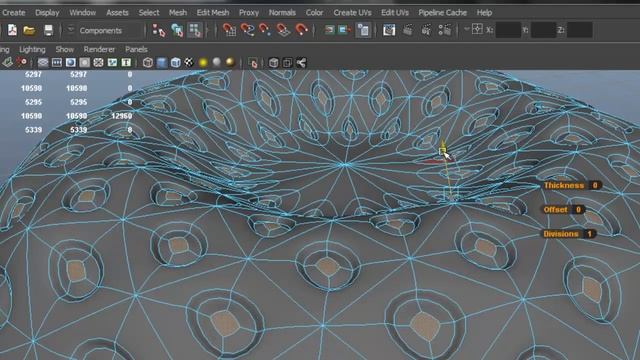Open the Mesh menu
The height and width of the screenshot is (360, 640).
(178, 13)
